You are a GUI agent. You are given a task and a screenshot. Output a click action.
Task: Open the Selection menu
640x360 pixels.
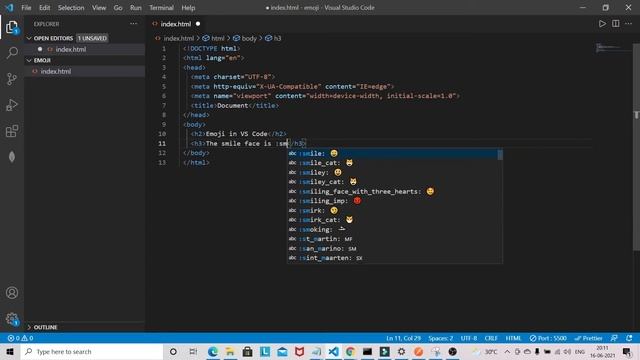click(71, 7)
